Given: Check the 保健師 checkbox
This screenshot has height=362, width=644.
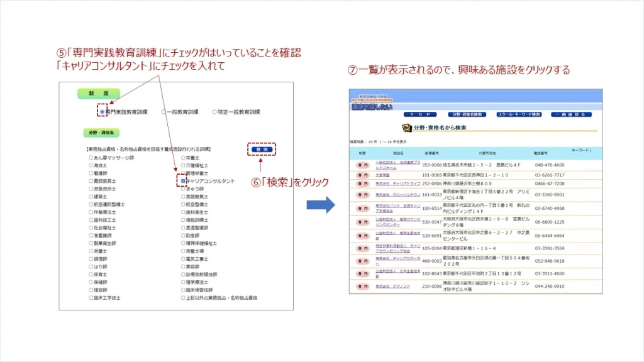Looking at the screenshot, I should [x=91, y=282].
